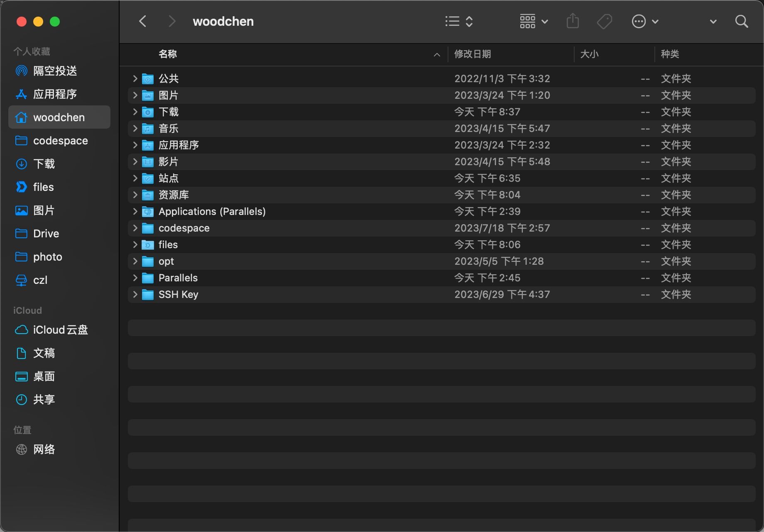Expand the SSH Key folder arrow
This screenshot has height=532, width=764.
135,294
